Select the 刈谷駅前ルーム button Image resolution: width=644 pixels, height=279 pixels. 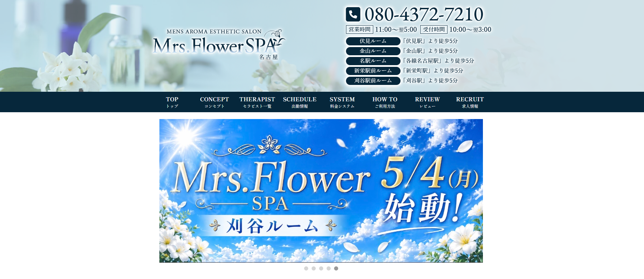click(373, 80)
